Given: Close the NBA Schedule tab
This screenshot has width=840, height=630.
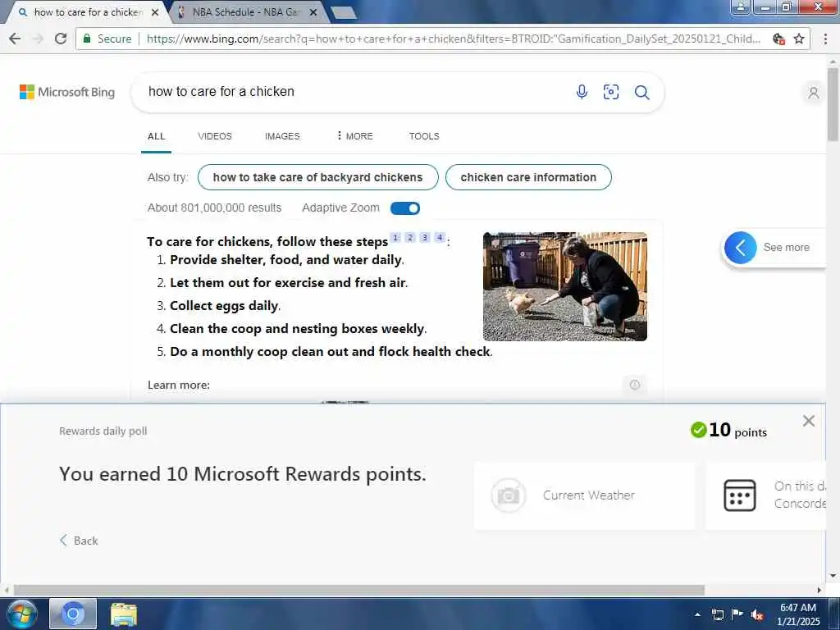Looking at the screenshot, I should [314, 11].
